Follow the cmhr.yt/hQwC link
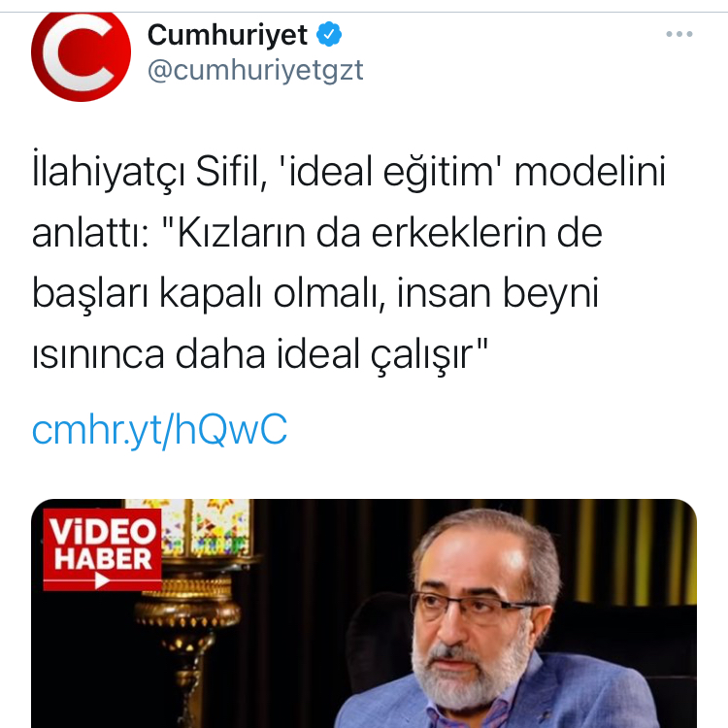 [160, 429]
